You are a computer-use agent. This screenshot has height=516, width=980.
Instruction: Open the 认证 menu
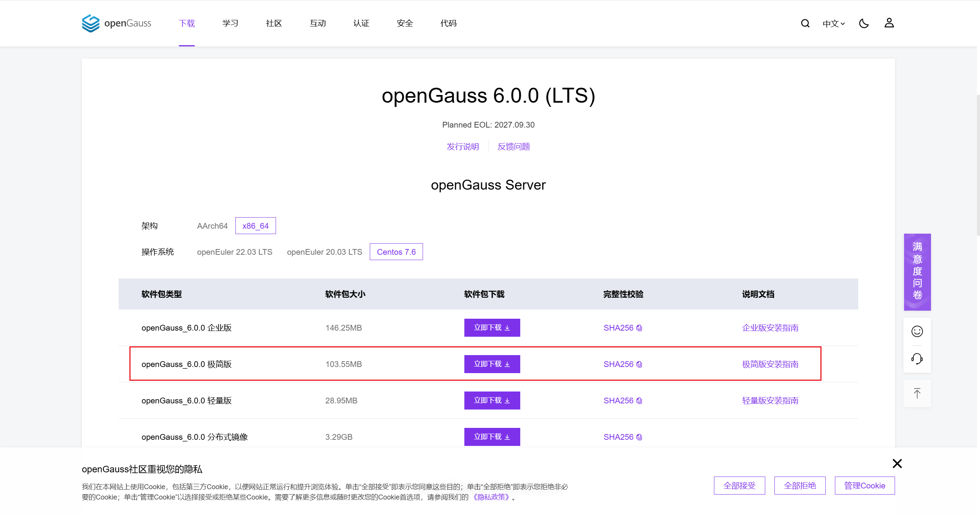tap(361, 23)
